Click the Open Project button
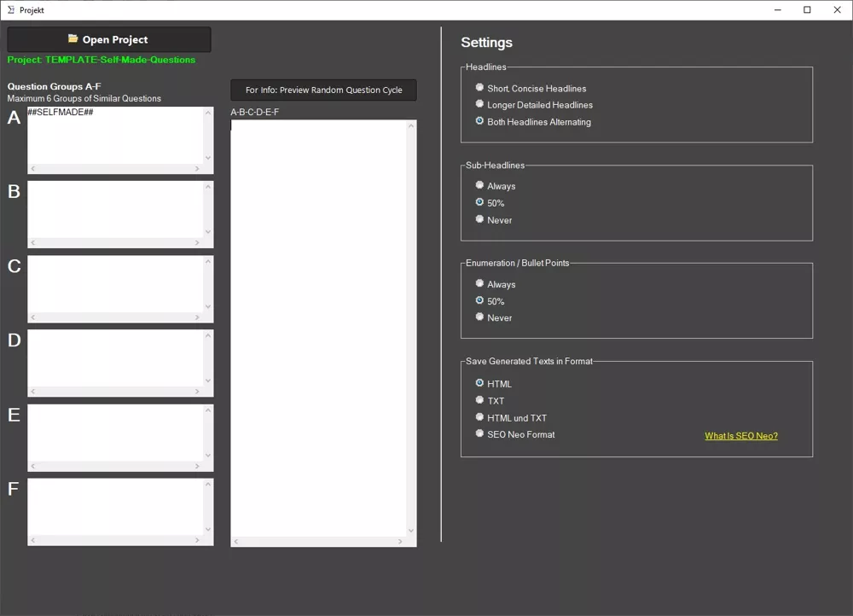The height and width of the screenshot is (616, 853). tap(109, 39)
